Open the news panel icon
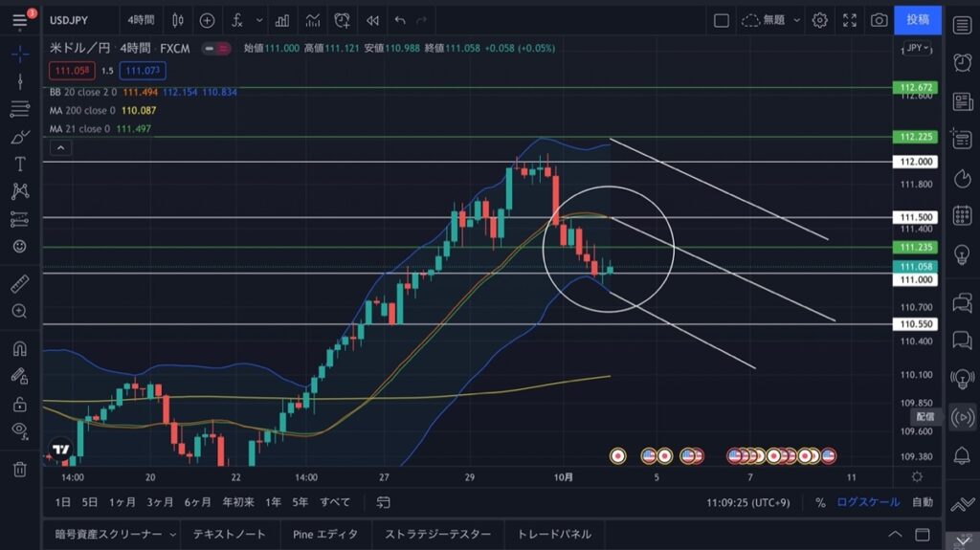 963,101
